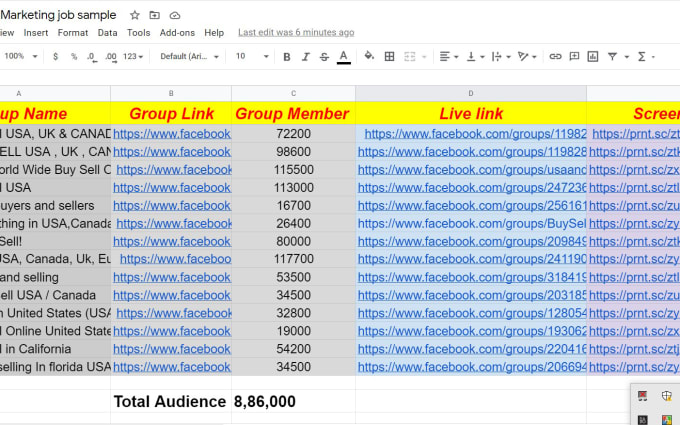Screen dimensions: 680x425
Task: Open live link containing usaand
Action: (x=472, y=170)
